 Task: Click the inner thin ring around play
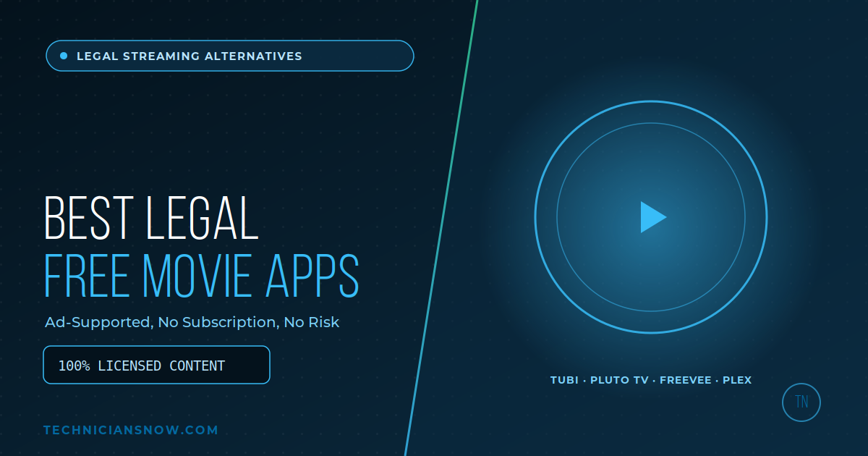(x=651, y=123)
